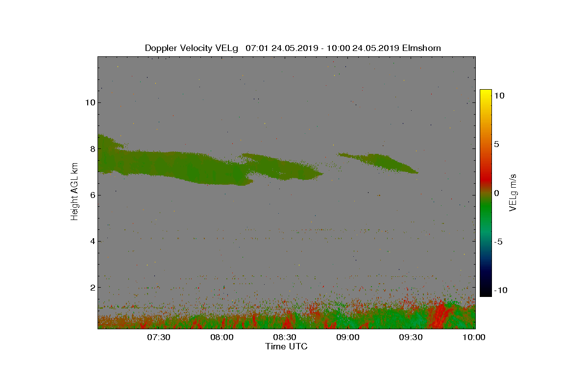588x392 pixels.
Task: Click the plot title 'Doppler Velocity VELg'
Action: (x=191, y=48)
